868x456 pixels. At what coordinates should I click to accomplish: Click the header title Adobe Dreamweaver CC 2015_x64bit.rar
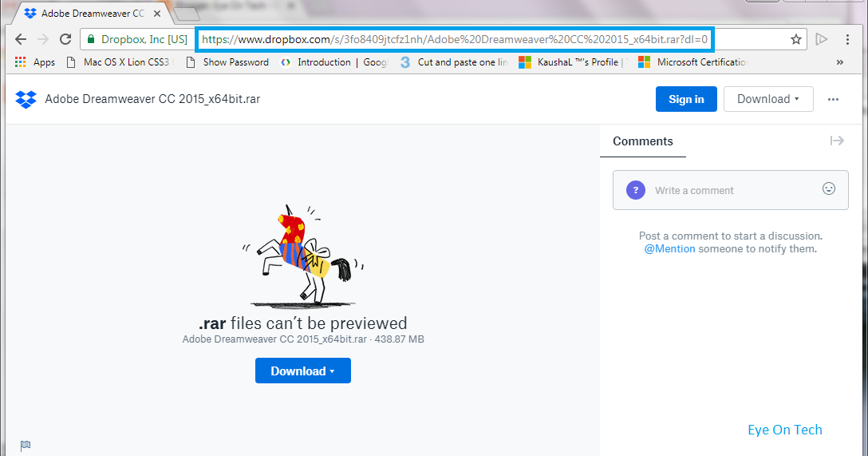(153, 99)
